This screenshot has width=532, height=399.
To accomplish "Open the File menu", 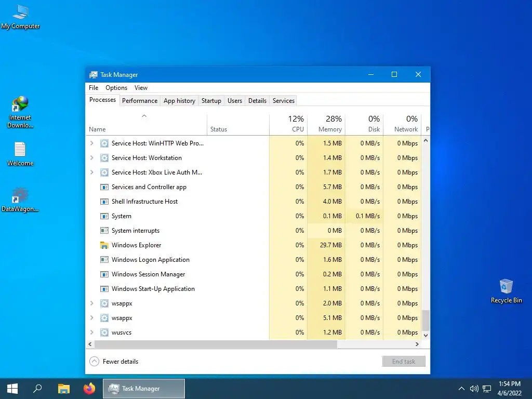I will (x=94, y=87).
